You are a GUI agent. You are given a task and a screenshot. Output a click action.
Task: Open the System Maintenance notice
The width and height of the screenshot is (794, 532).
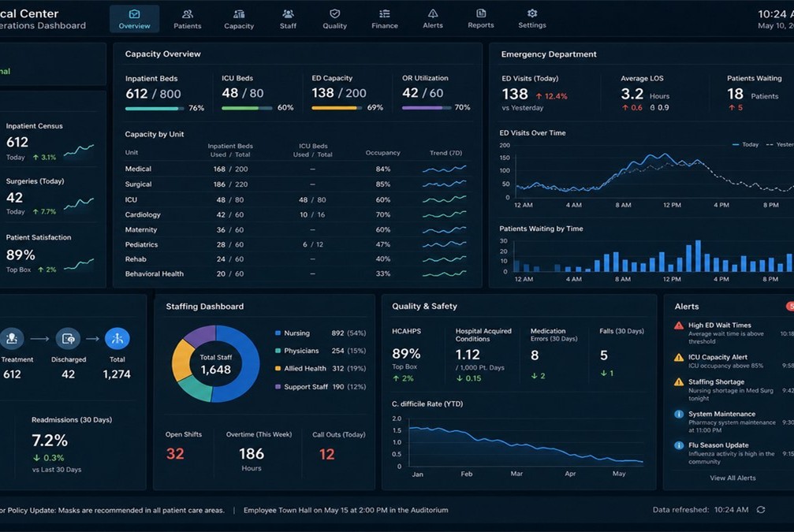click(x=734, y=422)
